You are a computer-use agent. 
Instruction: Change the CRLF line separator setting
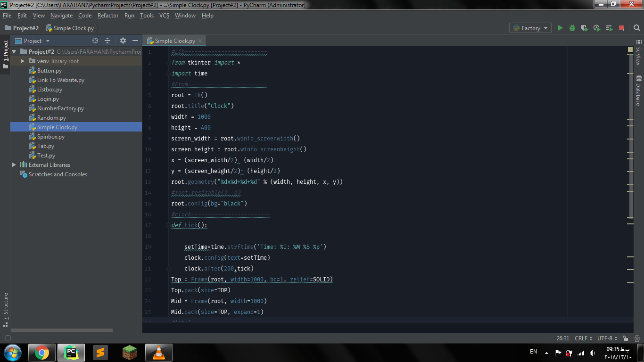[584, 338]
